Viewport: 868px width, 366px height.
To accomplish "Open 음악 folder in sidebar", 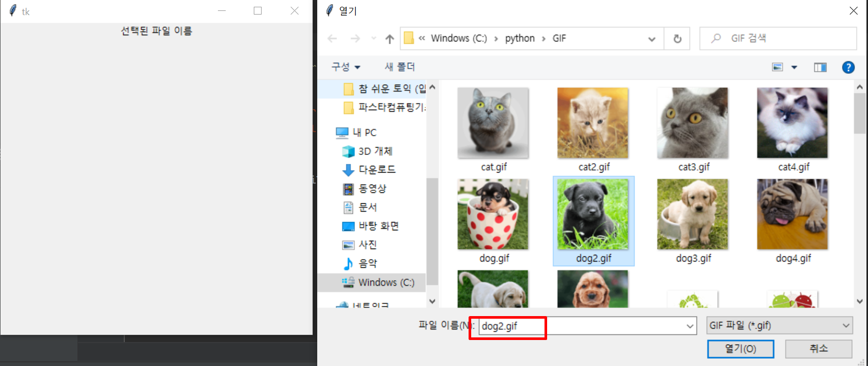I will tap(359, 264).
